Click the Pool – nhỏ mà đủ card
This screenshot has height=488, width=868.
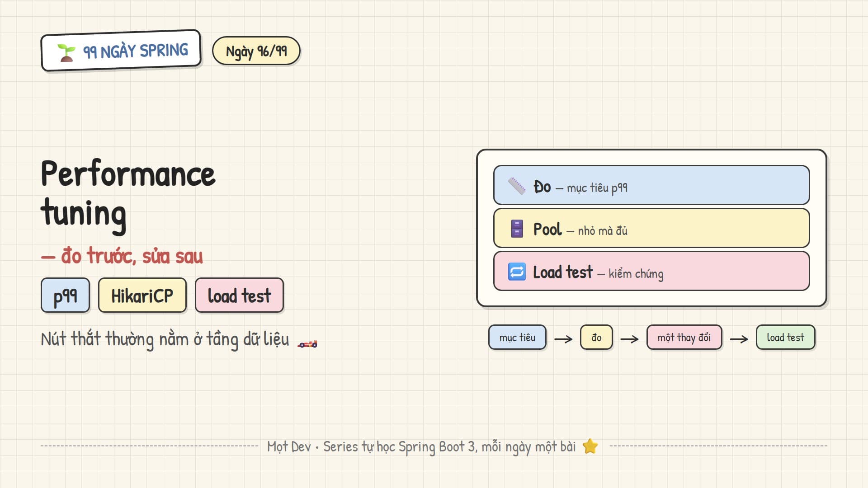pyautogui.click(x=651, y=228)
